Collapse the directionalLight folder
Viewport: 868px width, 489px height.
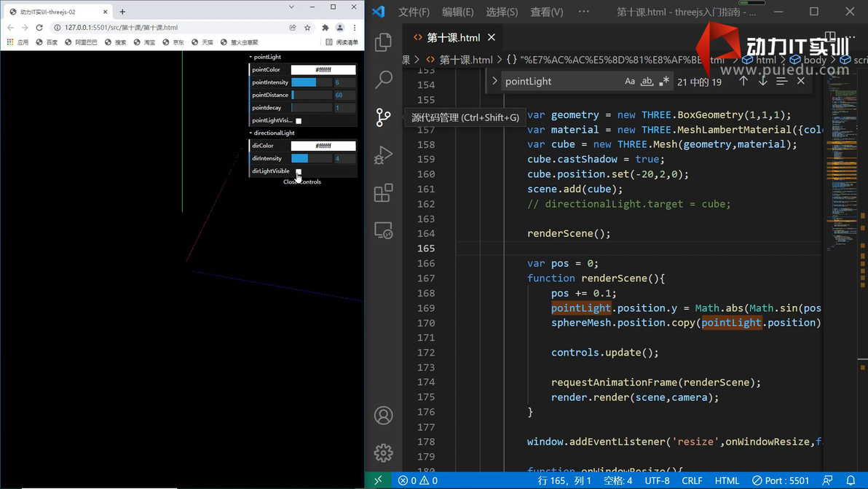pos(273,133)
